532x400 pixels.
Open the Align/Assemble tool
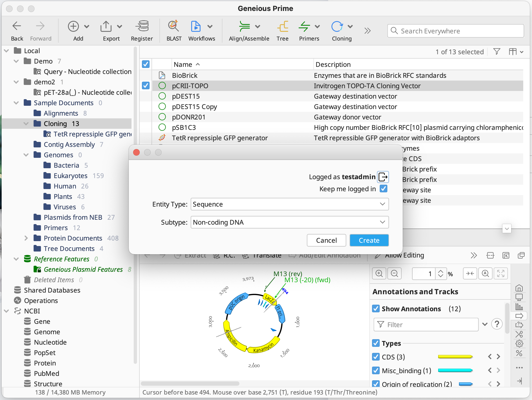(x=245, y=30)
